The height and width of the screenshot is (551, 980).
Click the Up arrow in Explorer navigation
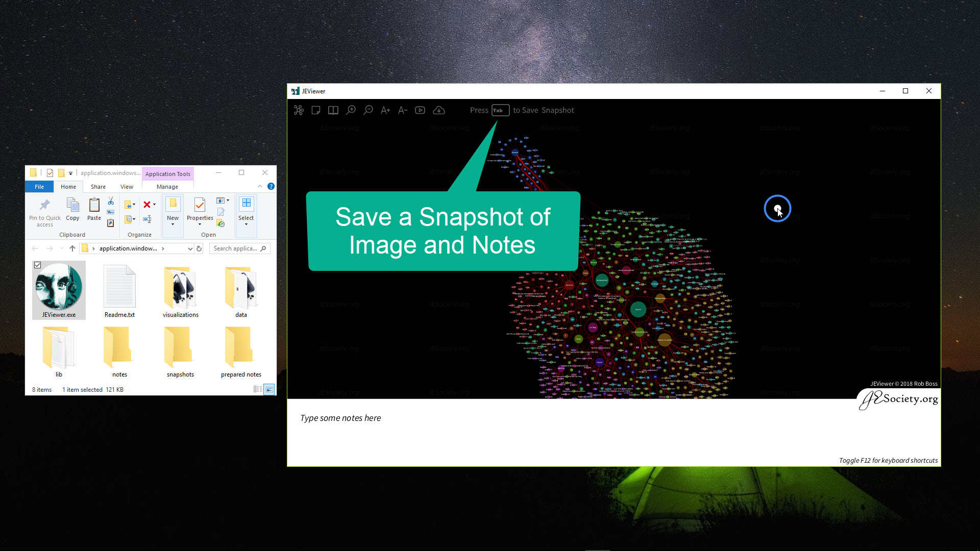coord(72,248)
